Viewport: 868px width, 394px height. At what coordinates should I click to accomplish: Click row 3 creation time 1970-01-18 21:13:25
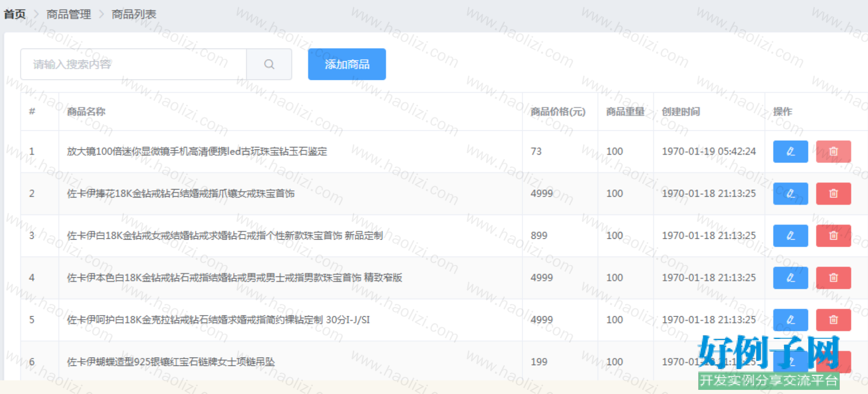tap(709, 235)
